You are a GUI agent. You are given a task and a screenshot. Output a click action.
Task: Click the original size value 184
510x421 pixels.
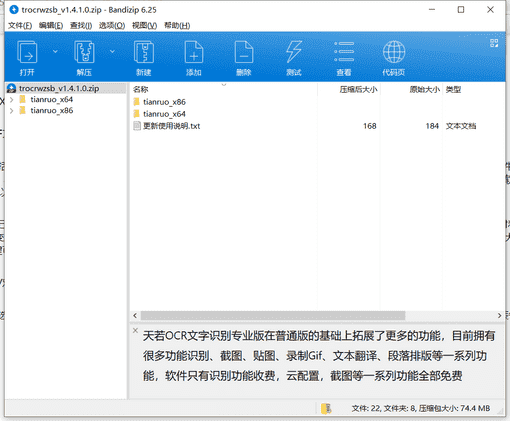[432, 126]
